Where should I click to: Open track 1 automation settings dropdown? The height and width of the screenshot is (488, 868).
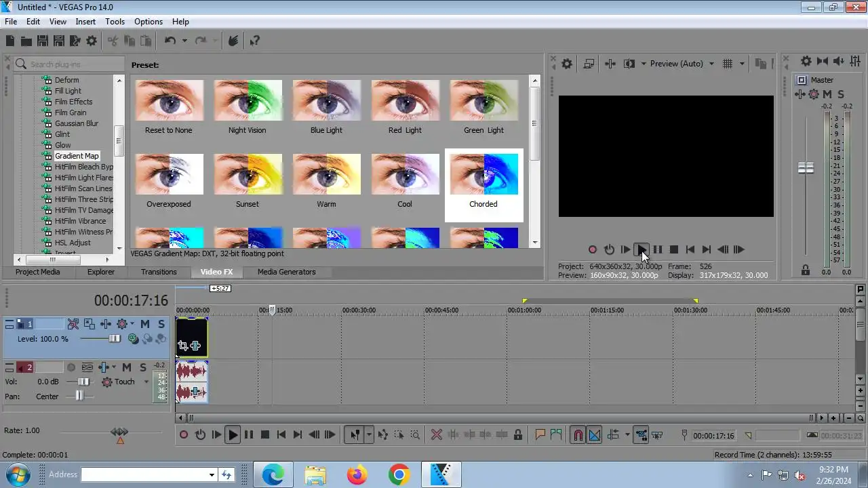[132, 324]
